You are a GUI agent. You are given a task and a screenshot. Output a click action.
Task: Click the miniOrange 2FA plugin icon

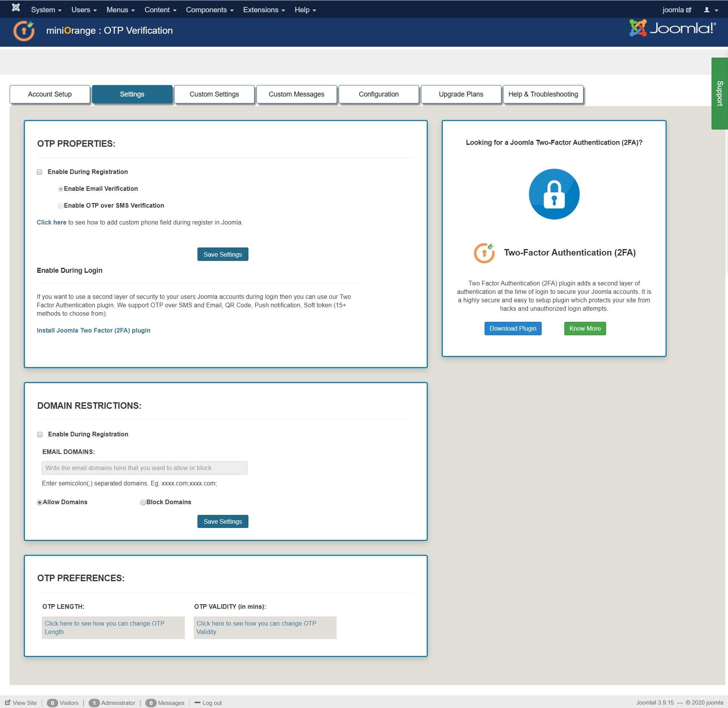(484, 252)
